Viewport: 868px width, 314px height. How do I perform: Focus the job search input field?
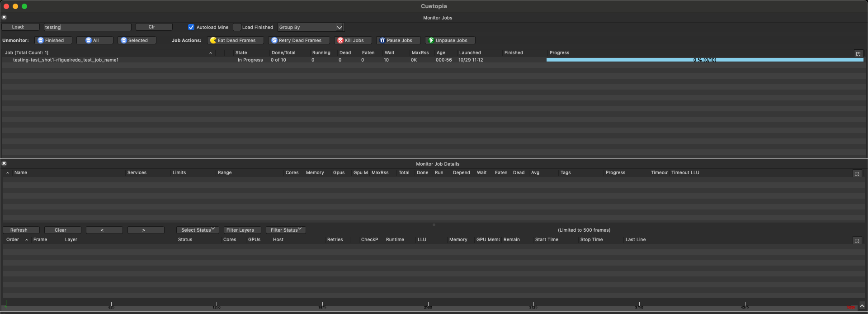tap(87, 27)
